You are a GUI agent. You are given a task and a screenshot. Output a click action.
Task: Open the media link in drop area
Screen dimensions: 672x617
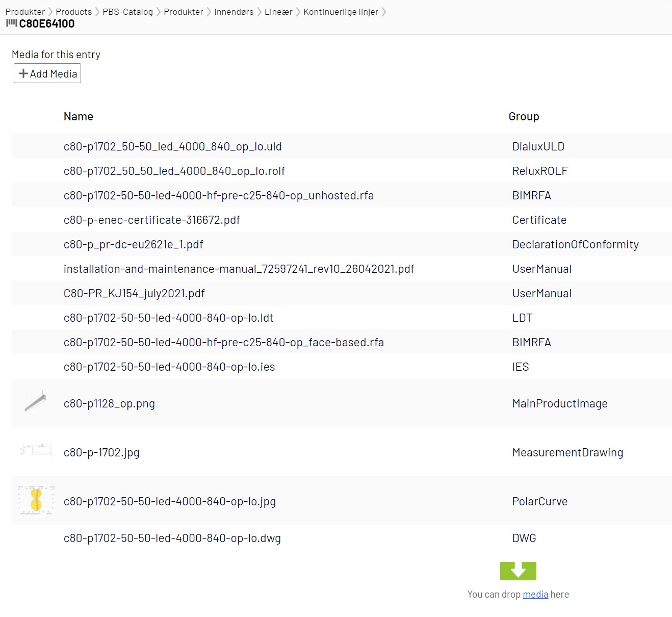535,594
